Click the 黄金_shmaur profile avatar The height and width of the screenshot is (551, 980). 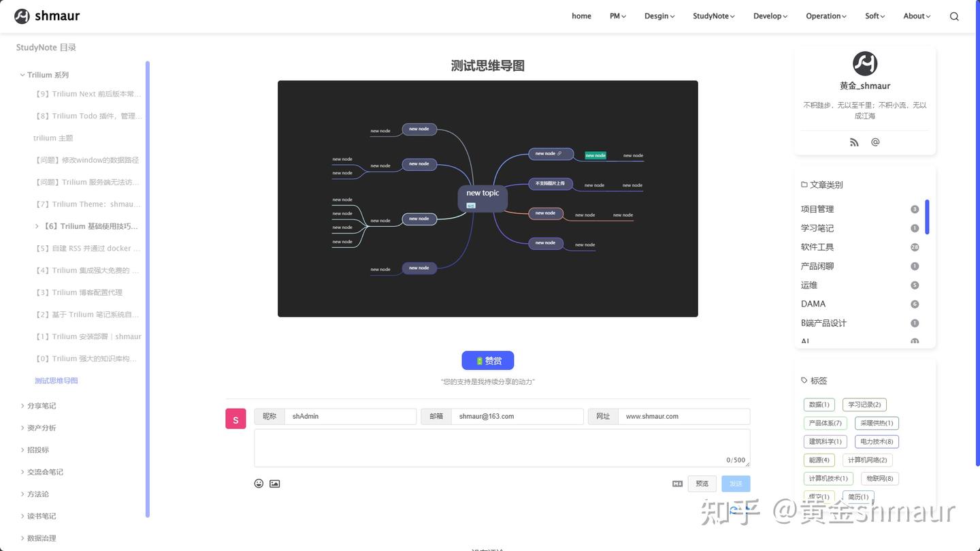point(864,63)
